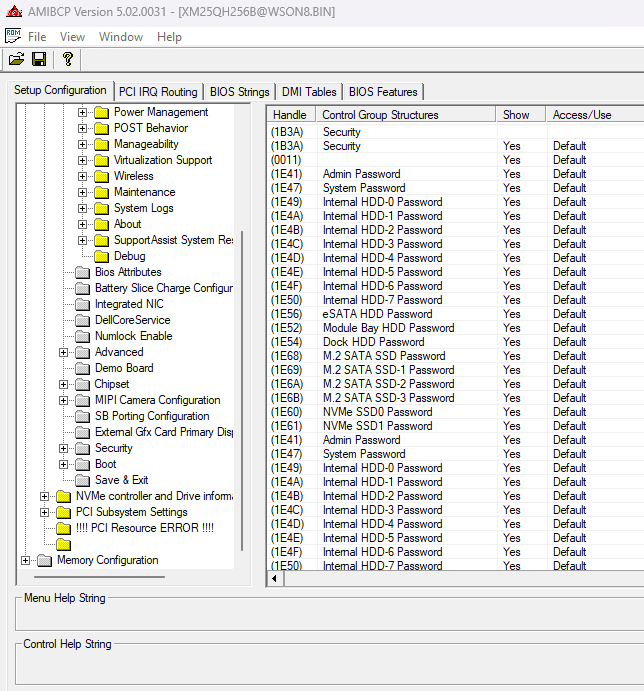The image size is (644, 691).
Task: Expand the Memory Configuration node
Action: click(x=26, y=560)
